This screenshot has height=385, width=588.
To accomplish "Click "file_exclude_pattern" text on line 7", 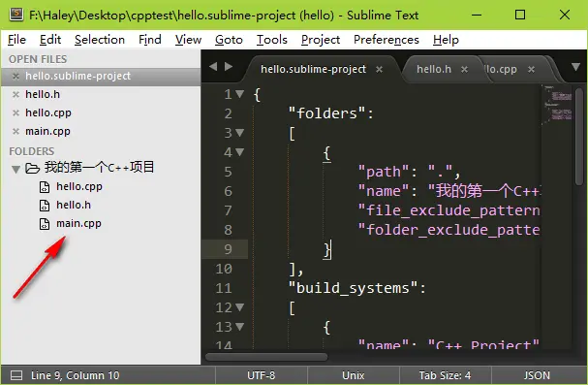I will 449,210.
